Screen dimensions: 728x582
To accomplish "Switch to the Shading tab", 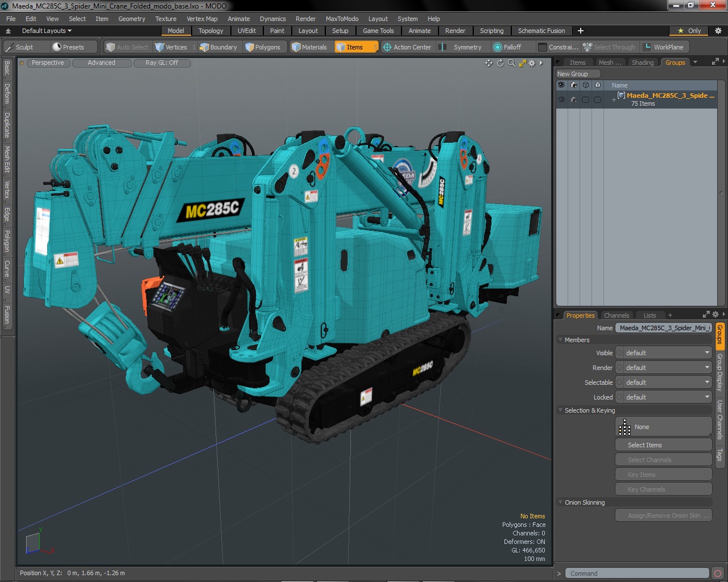I will click(643, 63).
